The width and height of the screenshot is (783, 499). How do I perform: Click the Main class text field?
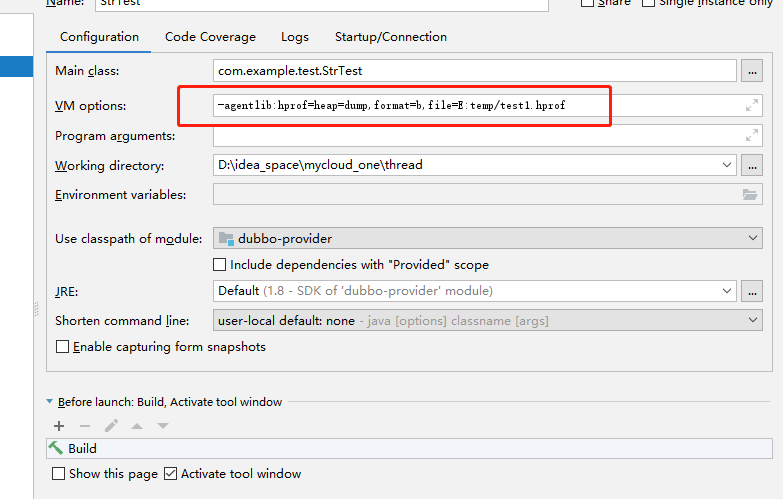(474, 71)
